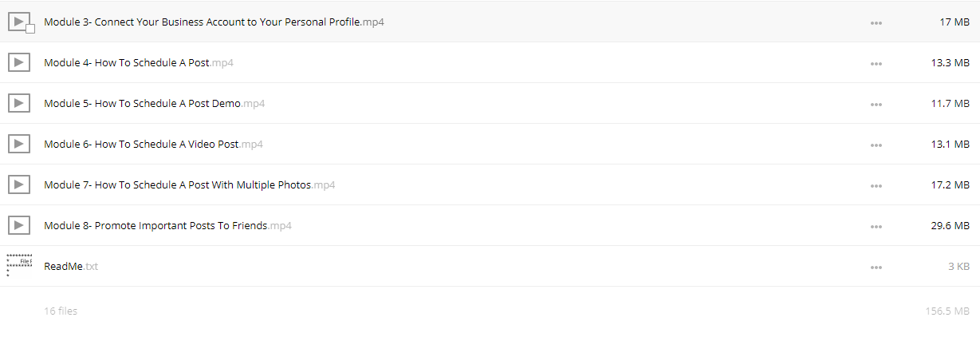980x337 pixels.
Task: Click video icon of Module 7 file
Action: [19, 184]
